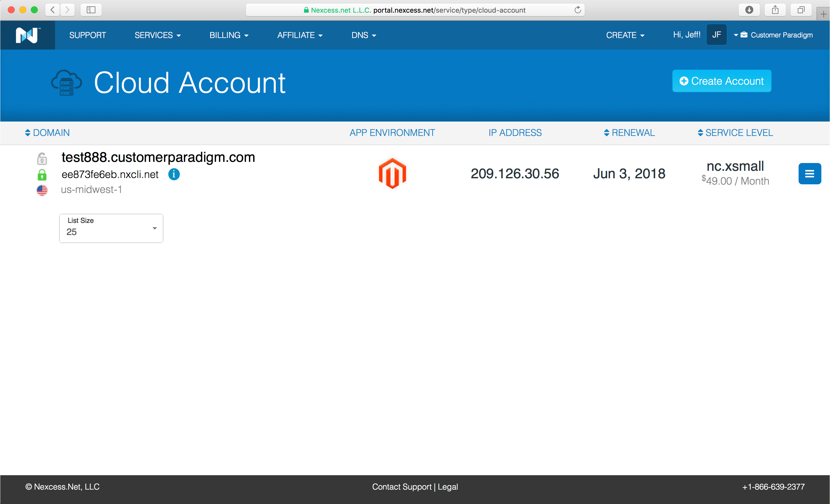Viewport: 830px width, 504px height.
Task: Open the test888.customerparadigm.com domain
Action: (x=158, y=157)
